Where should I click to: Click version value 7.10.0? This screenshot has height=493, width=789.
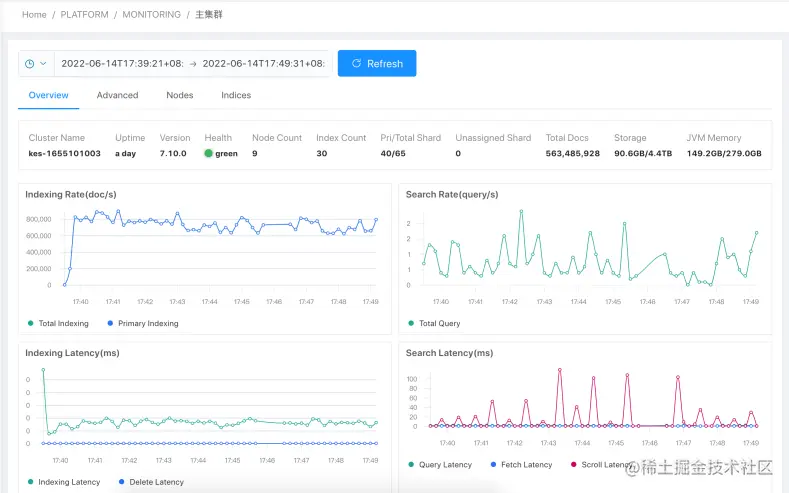(173, 153)
